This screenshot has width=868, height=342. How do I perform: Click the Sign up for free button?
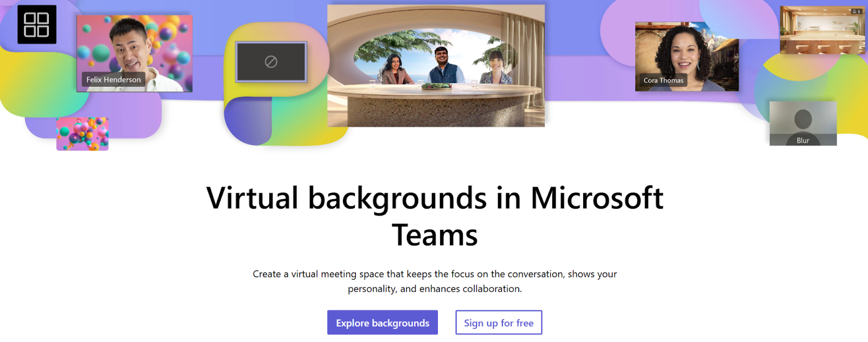click(x=499, y=322)
